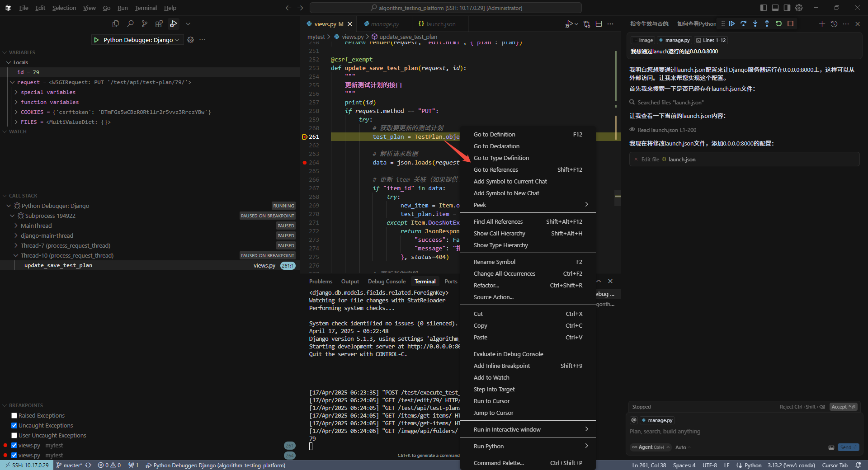Open the Source Control view
The height and width of the screenshot is (470, 868).
(x=145, y=24)
